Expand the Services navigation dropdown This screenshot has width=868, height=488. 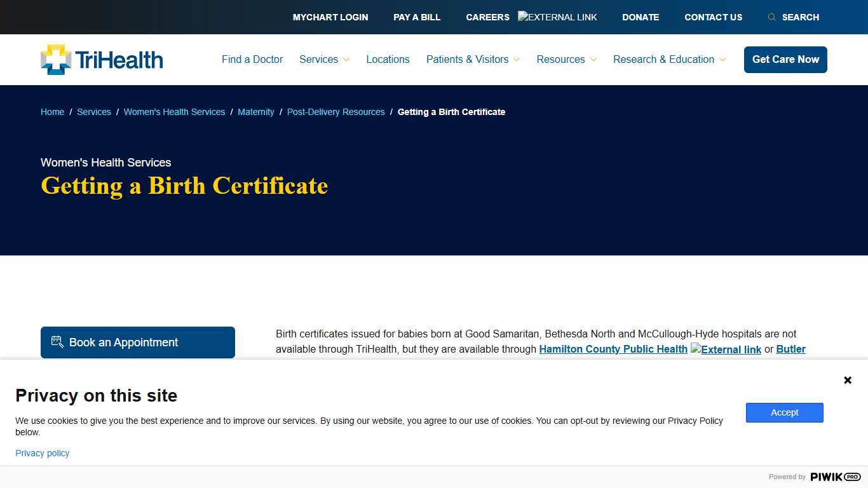324,59
